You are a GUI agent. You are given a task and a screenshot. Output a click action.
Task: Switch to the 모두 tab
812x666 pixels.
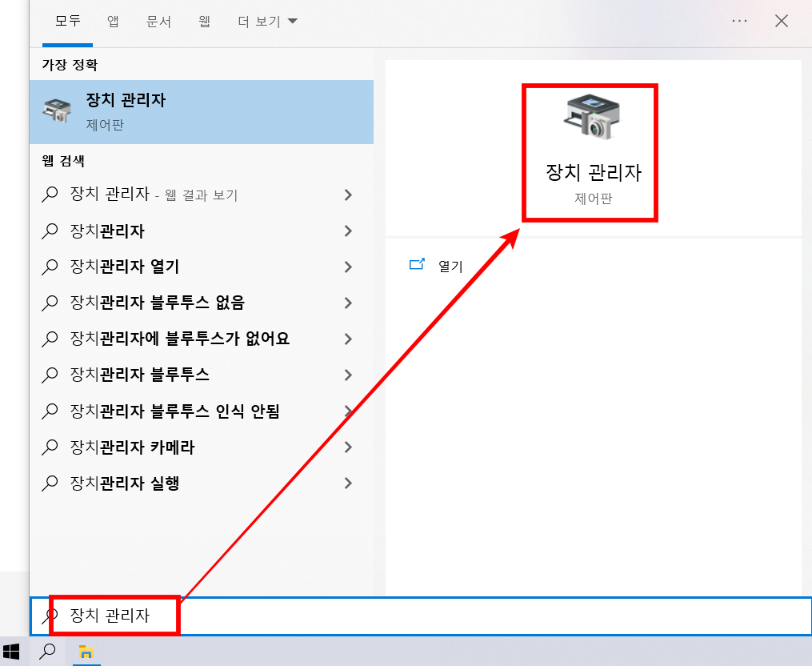pyautogui.click(x=68, y=22)
